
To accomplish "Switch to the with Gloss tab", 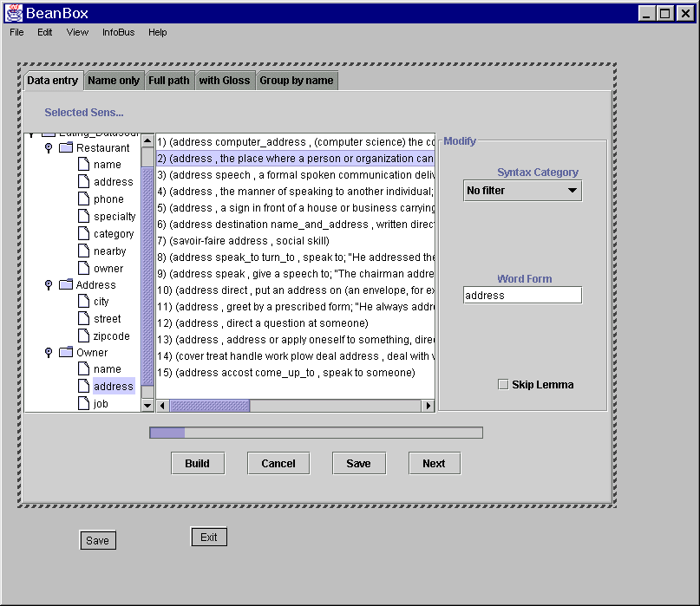I will coord(224,81).
